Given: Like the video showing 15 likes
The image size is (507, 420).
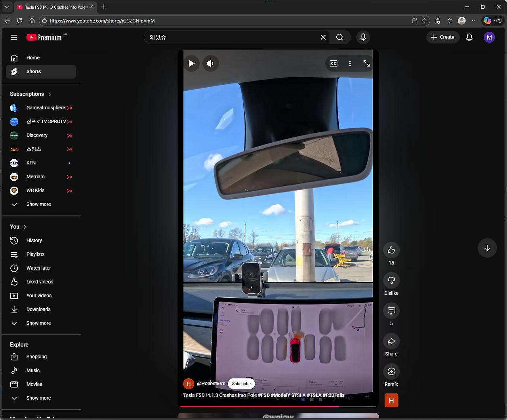Looking at the screenshot, I should click(391, 250).
